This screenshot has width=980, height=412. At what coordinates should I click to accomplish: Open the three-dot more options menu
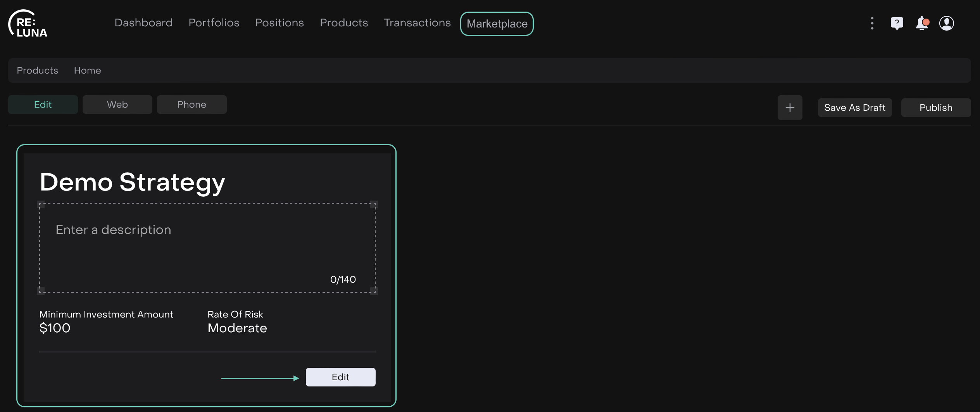[872, 23]
